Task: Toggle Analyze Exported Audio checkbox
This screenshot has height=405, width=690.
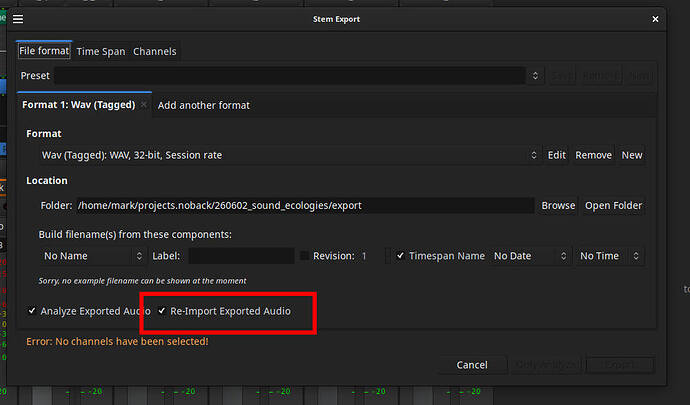Action: click(x=32, y=311)
